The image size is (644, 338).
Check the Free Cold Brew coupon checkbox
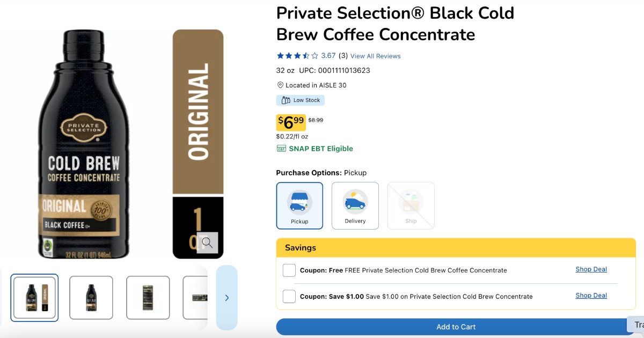pos(289,270)
